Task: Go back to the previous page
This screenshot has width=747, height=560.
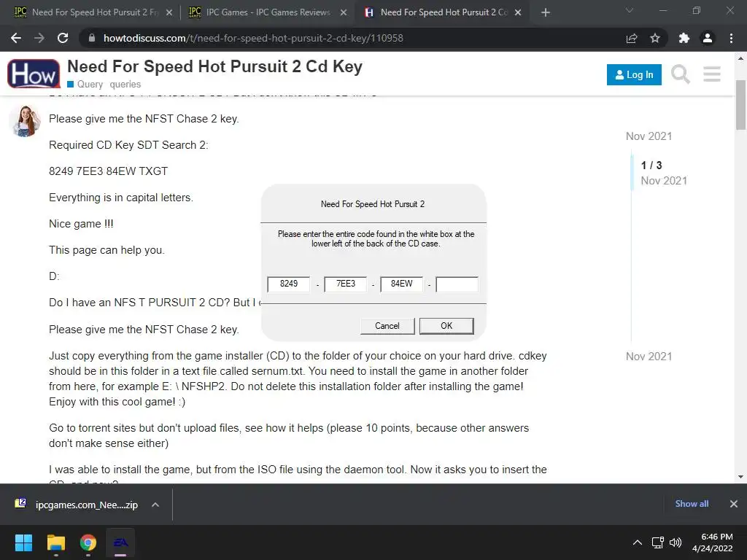Action: tap(16, 38)
